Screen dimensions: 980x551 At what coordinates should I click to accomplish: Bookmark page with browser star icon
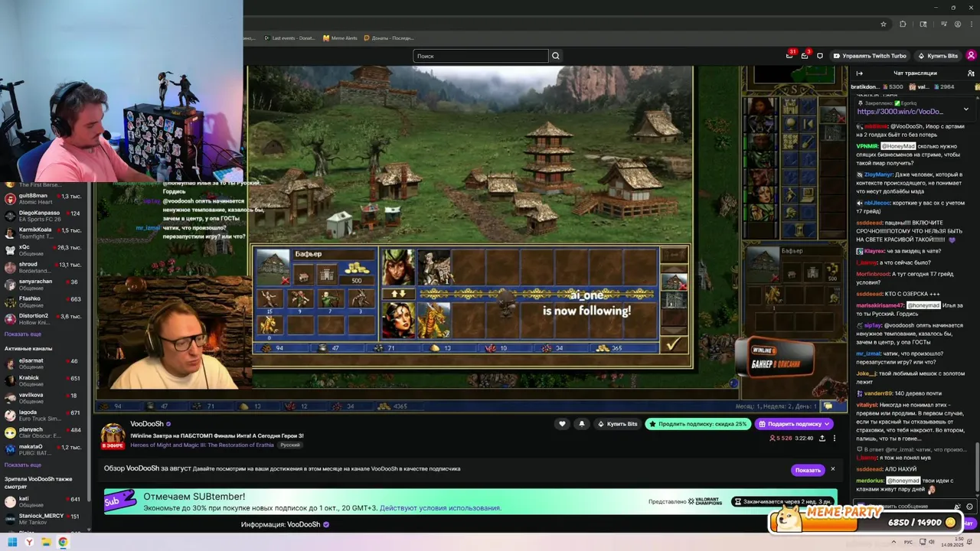(x=884, y=24)
